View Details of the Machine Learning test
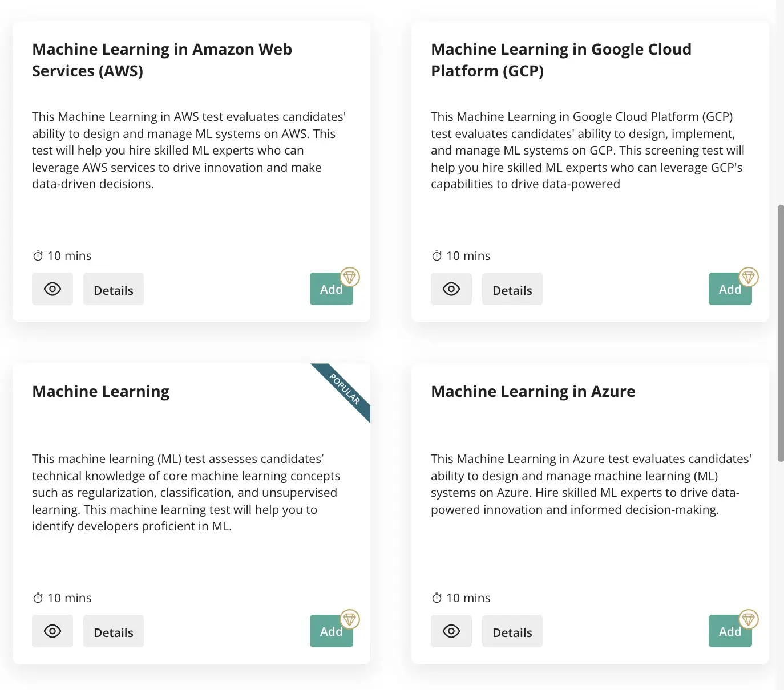The image size is (784, 690). 114,632
